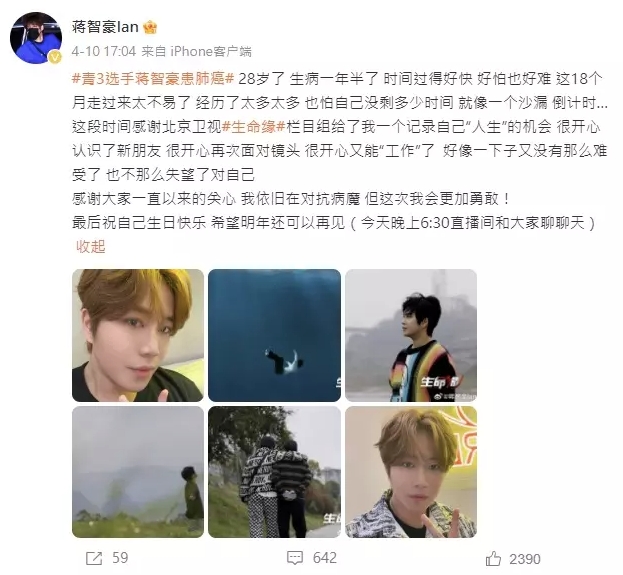Open the two people hugging photo
The height and width of the screenshot is (575, 623).
click(274, 472)
